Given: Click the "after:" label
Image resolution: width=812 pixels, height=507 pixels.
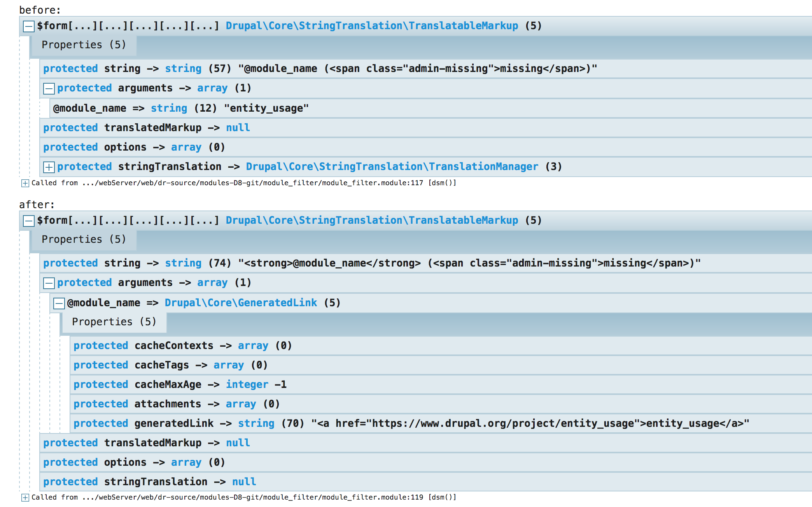Looking at the screenshot, I should point(37,204).
